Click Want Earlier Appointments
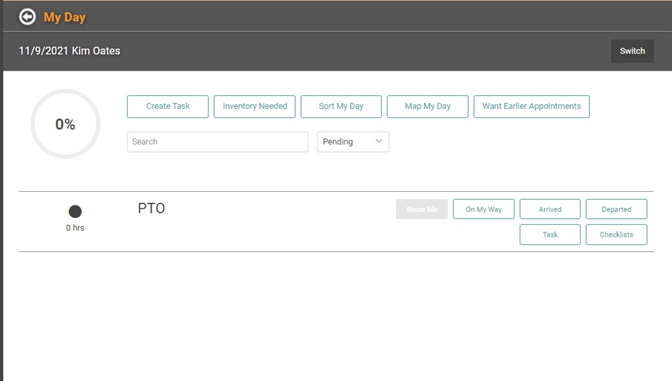This screenshot has height=381, width=672. point(531,106)
